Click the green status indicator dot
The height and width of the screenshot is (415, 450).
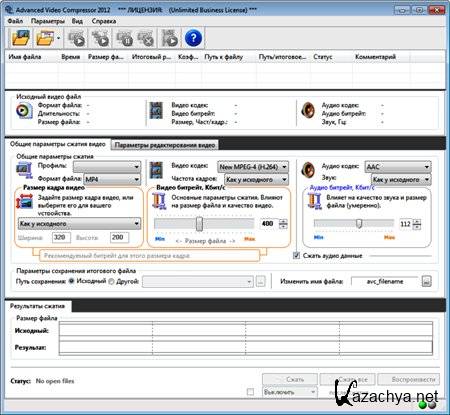click(x=423, y=405)
